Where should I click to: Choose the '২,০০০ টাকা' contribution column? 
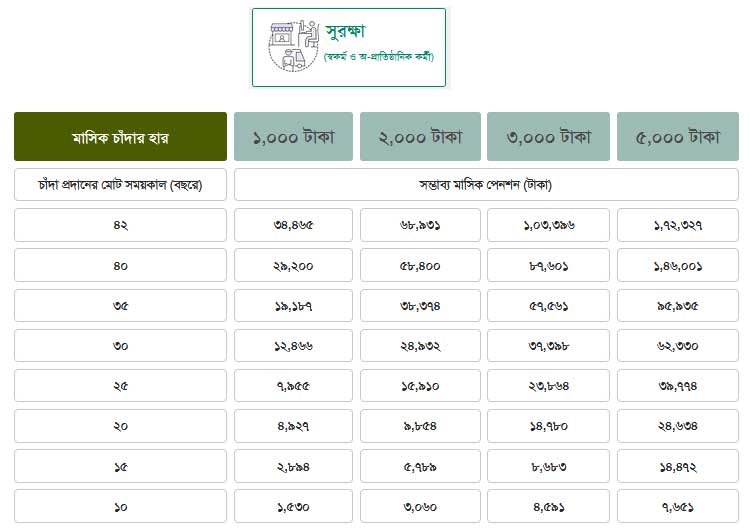(420, 137)
